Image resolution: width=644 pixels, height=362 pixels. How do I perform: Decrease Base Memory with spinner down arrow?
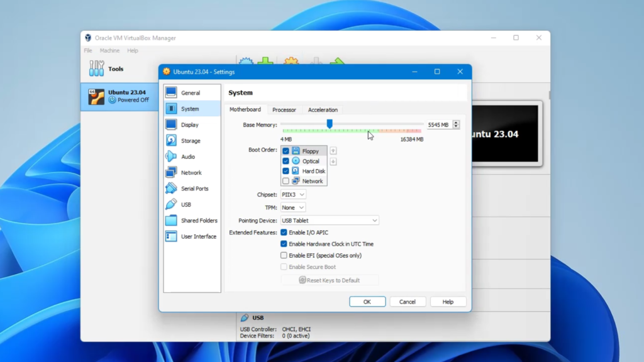pyautogui.click(x=456, y=127)
